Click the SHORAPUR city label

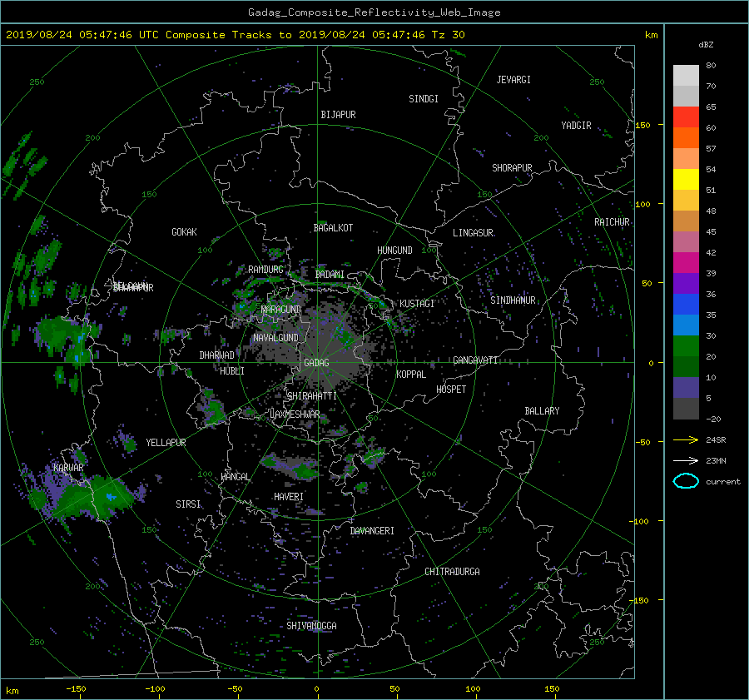click(512, 168)
